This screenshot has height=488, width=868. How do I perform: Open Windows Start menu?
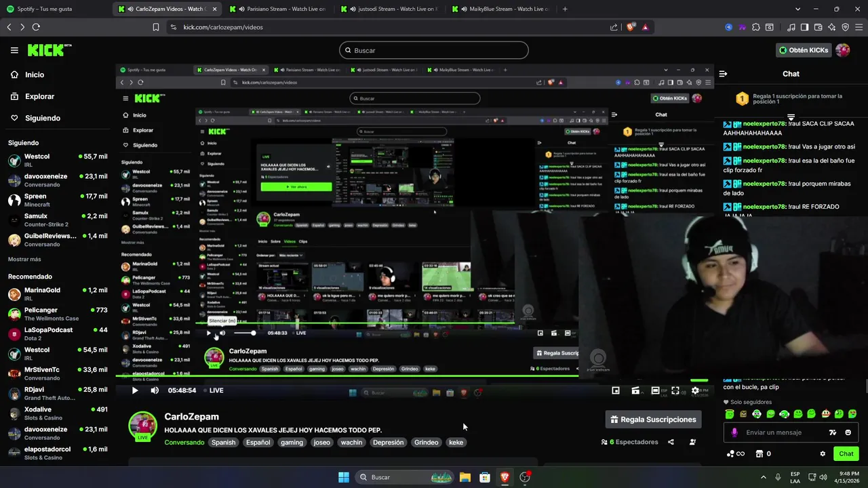click(344, 477)
